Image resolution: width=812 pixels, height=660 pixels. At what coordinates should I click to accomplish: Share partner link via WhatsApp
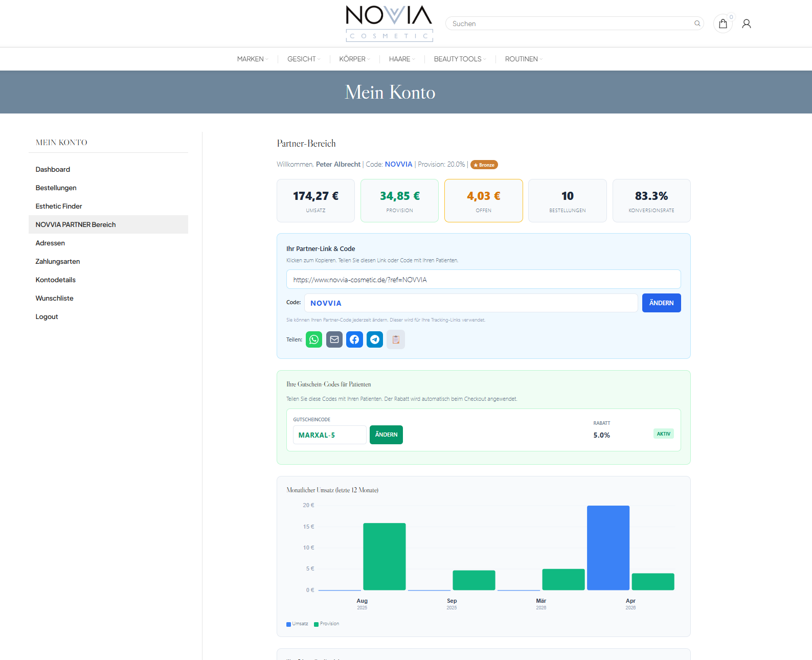[x=314, y=339]
